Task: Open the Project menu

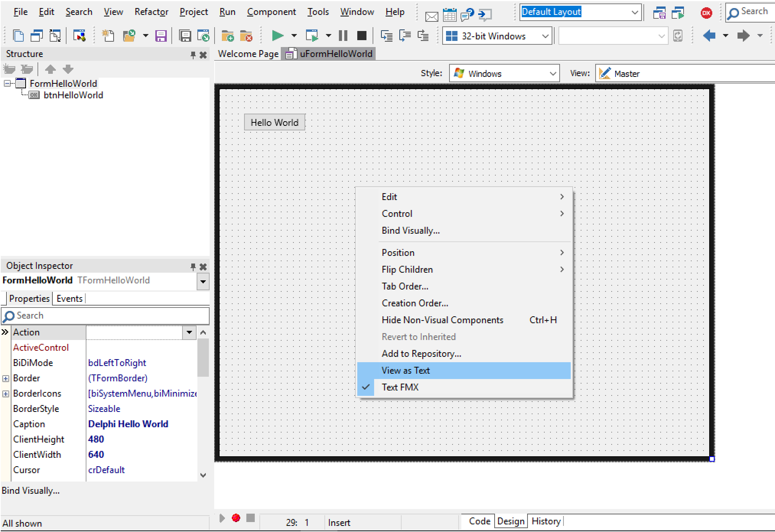Action: click(x=194, y=12)
